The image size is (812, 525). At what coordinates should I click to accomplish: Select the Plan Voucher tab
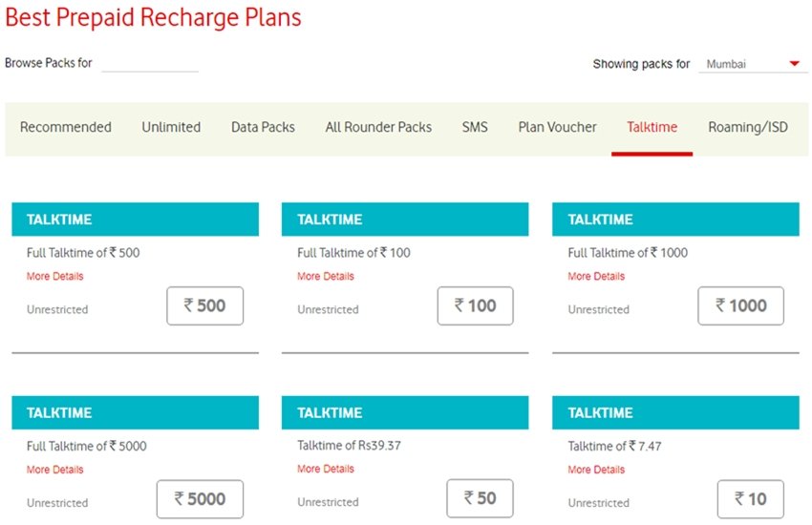tap(557, 127)
